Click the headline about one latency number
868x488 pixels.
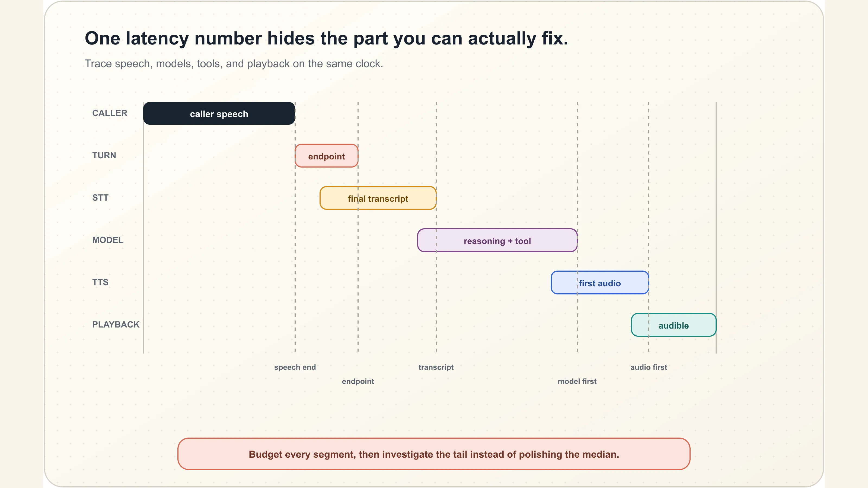pos(326,38)
